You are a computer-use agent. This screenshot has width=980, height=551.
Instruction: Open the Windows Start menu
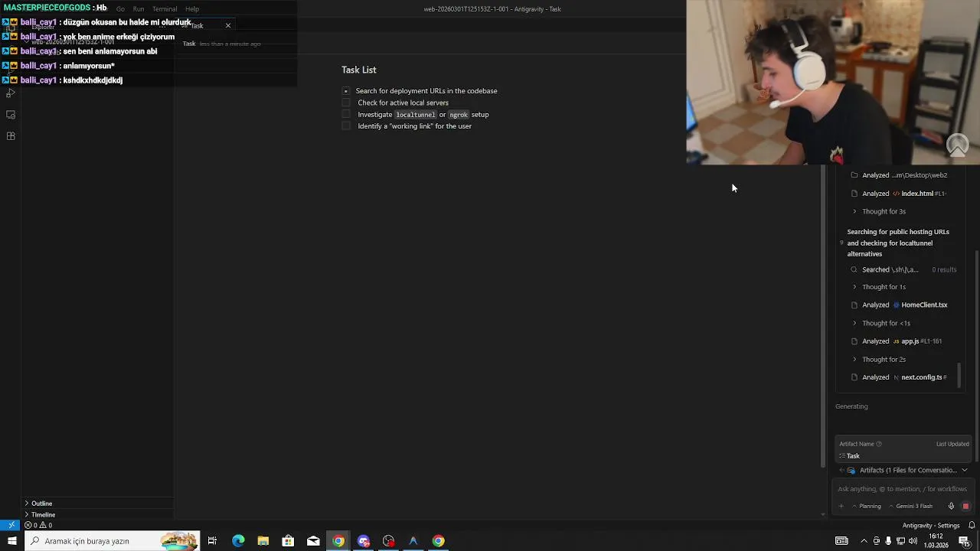coord(11,541)
